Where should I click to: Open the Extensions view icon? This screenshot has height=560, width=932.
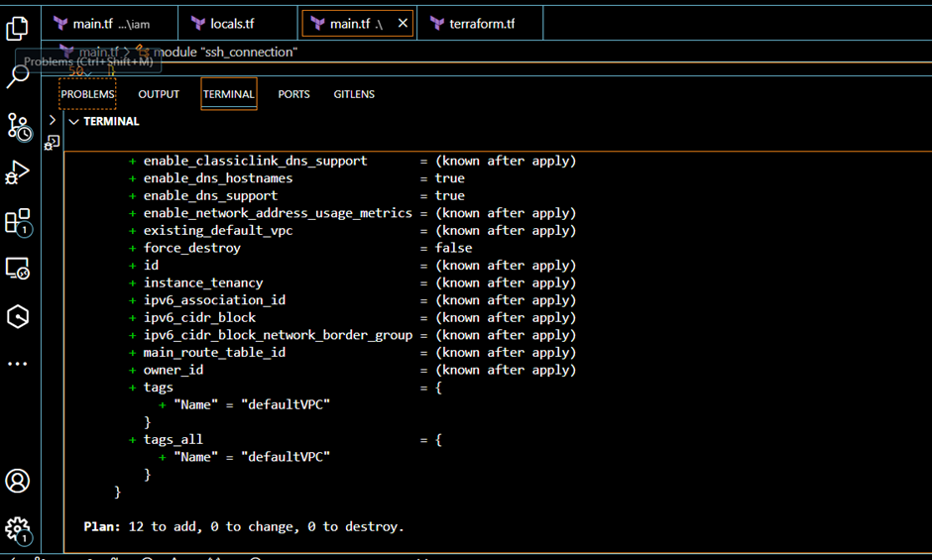[x=18, y=220]
